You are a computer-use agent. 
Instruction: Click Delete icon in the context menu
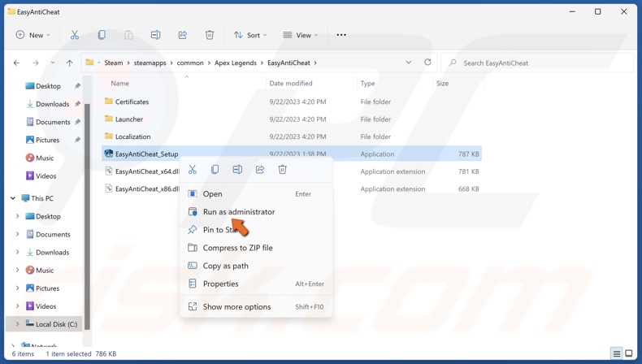coord(283,170)
